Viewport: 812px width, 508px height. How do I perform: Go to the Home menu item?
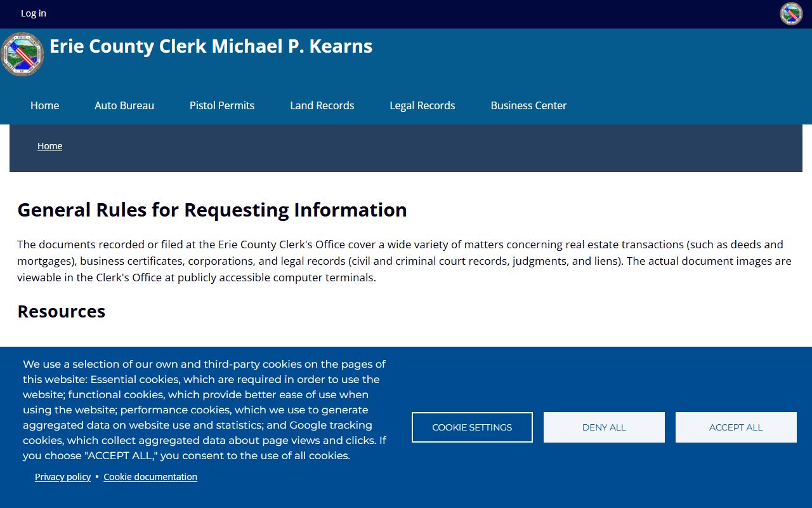tap(45, 105)
